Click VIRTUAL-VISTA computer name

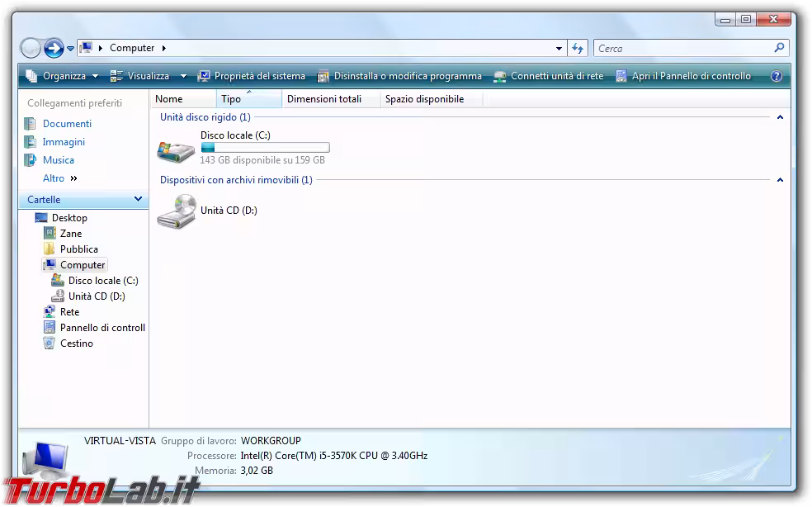click(120, 441)
